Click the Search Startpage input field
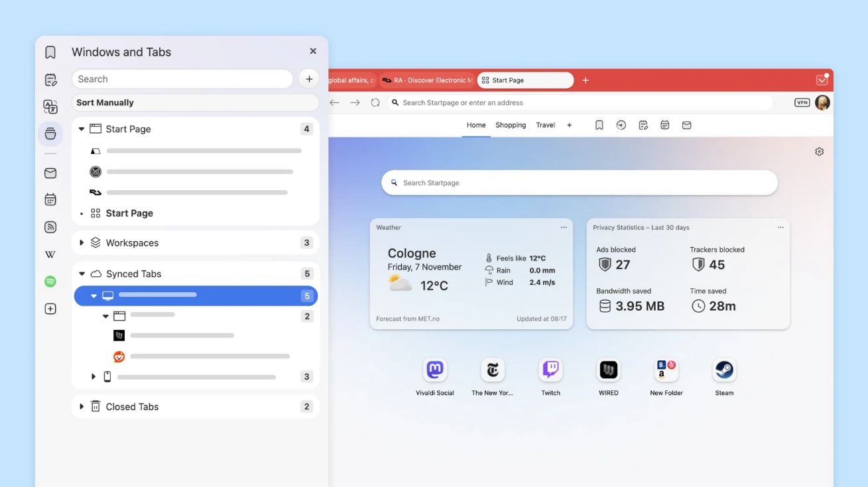 (x=579, y=182)
